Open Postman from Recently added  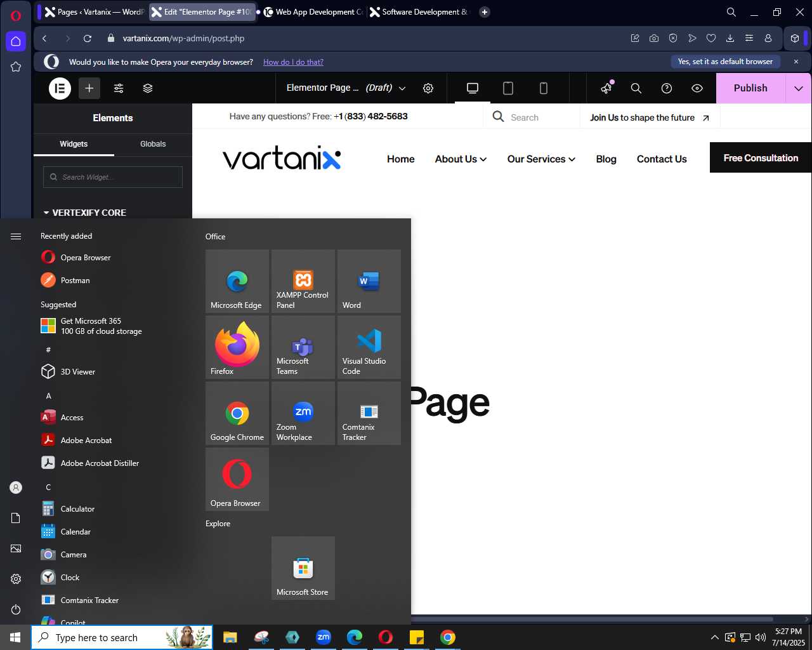113,280
